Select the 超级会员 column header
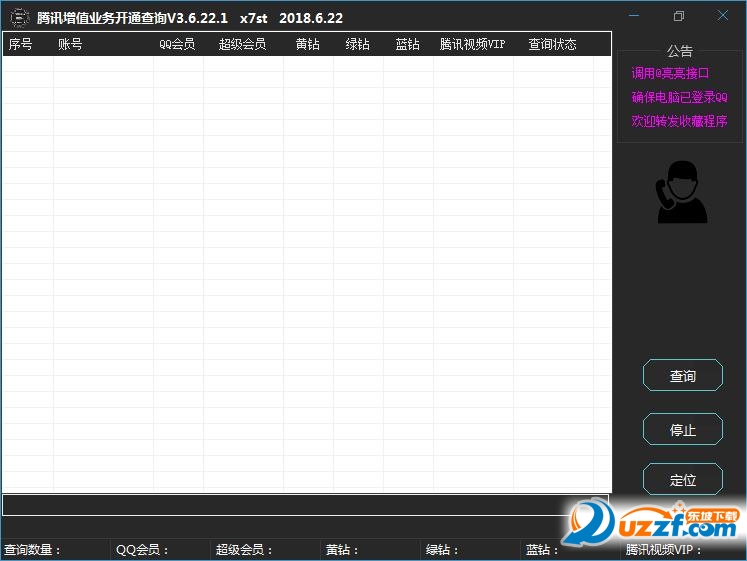The height and width of the screenshot is (561, 747). (x=242, y=44)
